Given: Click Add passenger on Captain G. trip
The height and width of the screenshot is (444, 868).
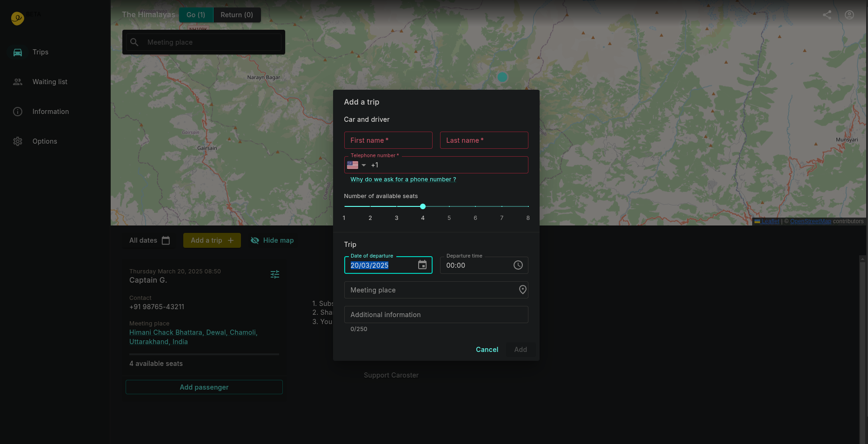Looking at the screenshot, I should click(x=204, y=387).
